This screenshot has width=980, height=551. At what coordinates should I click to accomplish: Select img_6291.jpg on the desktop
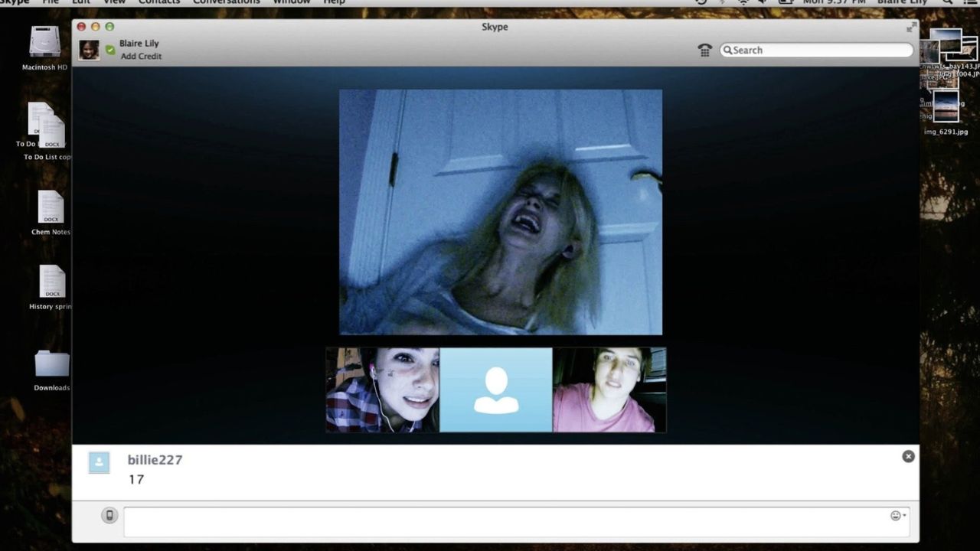click(x=946, y=106)
